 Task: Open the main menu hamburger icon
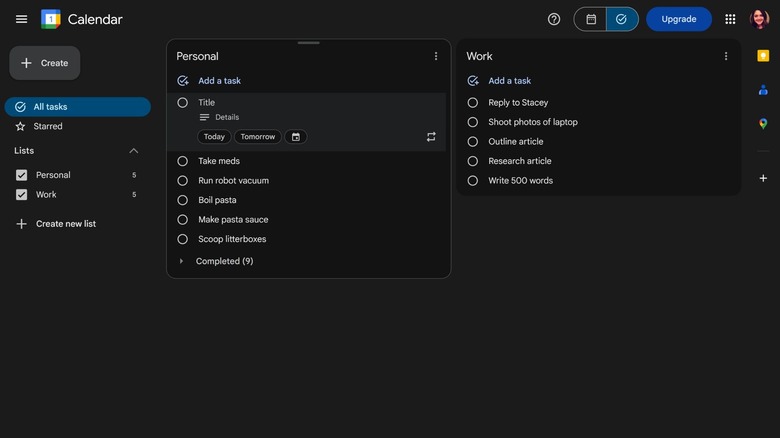[x=21, y=19]
